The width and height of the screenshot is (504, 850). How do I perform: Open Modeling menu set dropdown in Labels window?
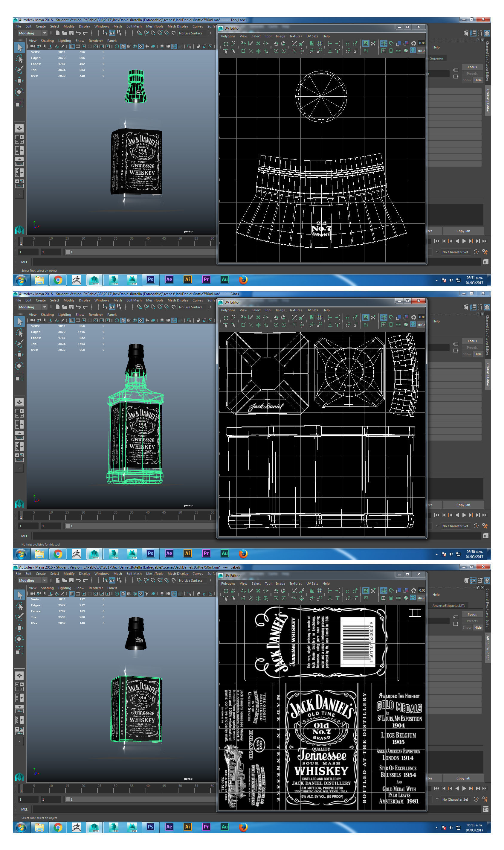32,581
